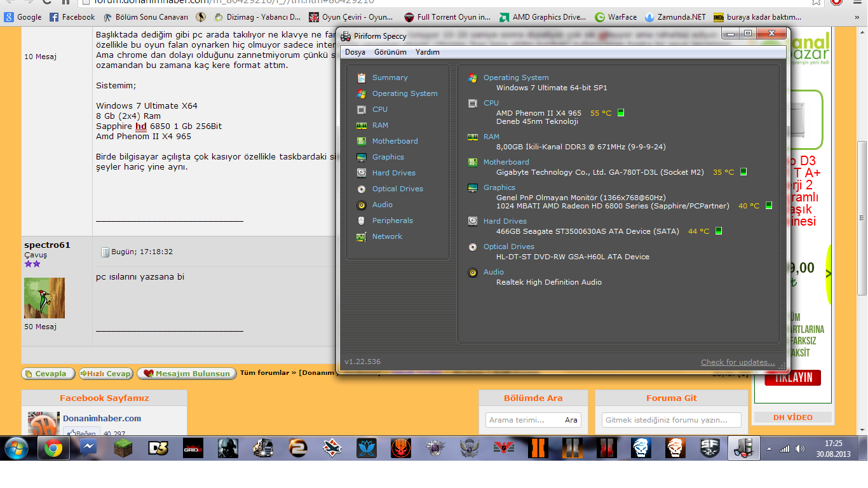The height and width of the screenshot is (488, 868).
Task: Switch to Chrome in the taskbar
Action: [x=53, y=449]
